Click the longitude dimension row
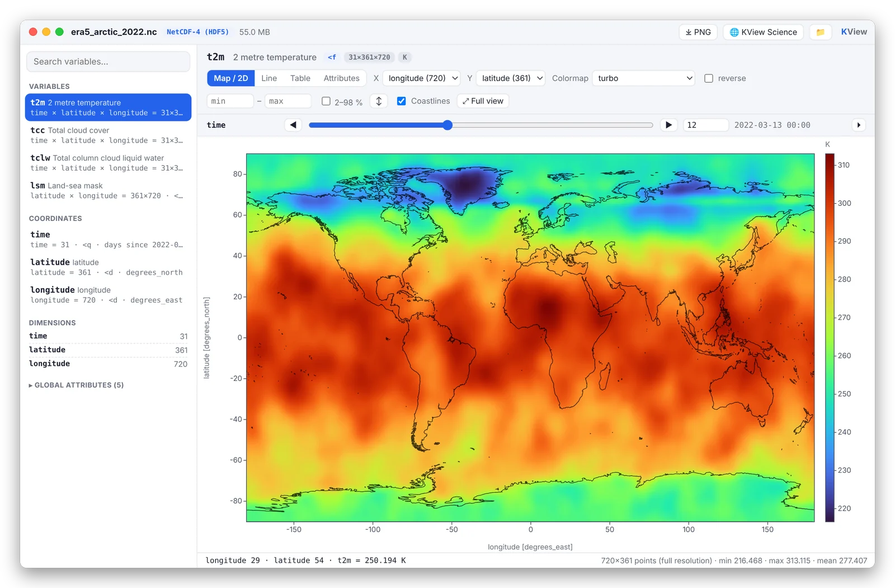Screen dimensions: 895x588 click(x=108, y=364)
